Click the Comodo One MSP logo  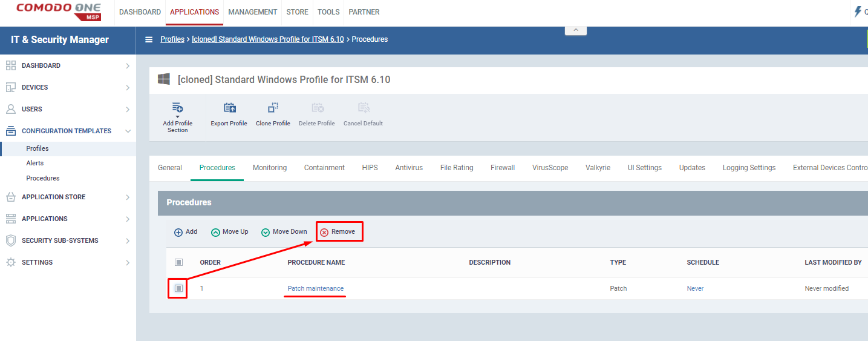pos(58,11)
